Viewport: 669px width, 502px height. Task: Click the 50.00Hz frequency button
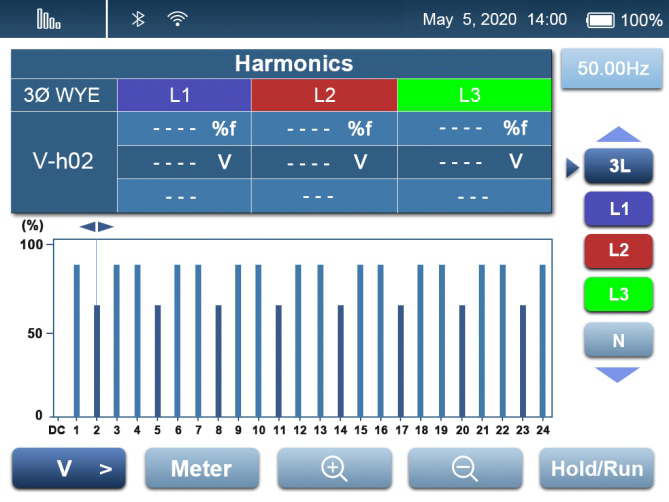tap(612, 69)
